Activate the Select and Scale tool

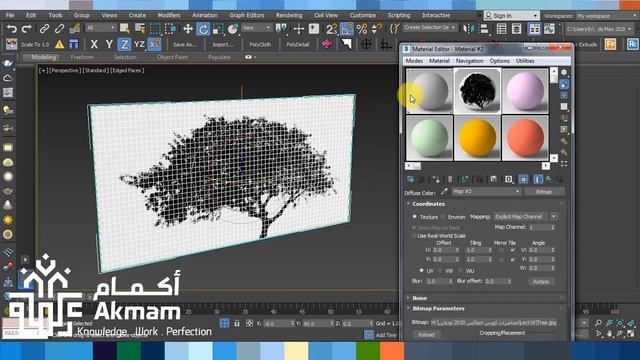[x=218, y=29]
